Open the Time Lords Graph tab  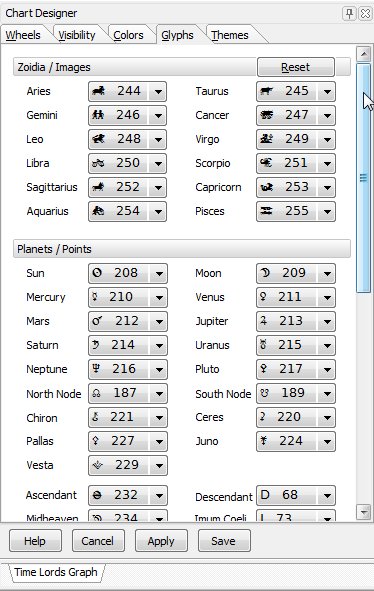56,572
